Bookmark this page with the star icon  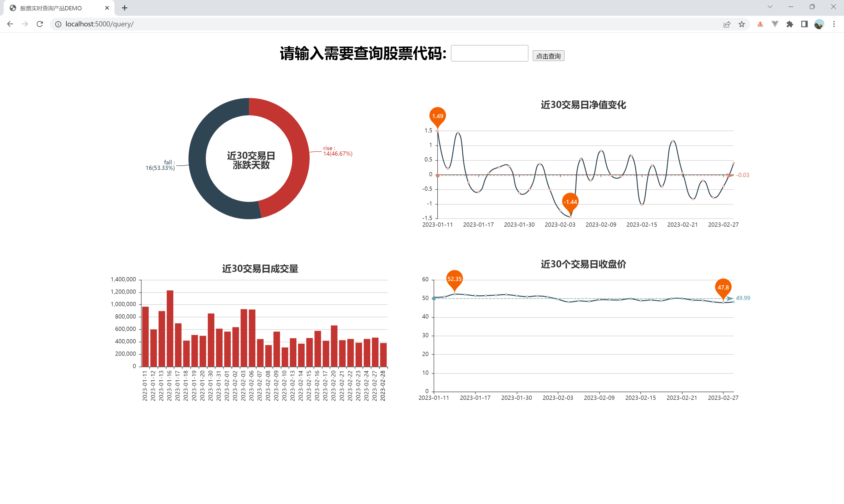click(742, 24)
